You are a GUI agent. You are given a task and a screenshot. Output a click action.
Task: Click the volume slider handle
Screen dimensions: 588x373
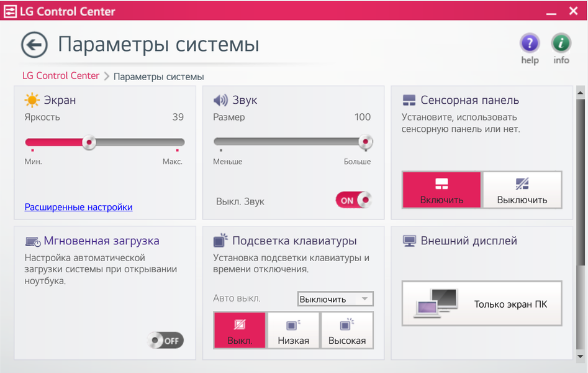(365, 142)
